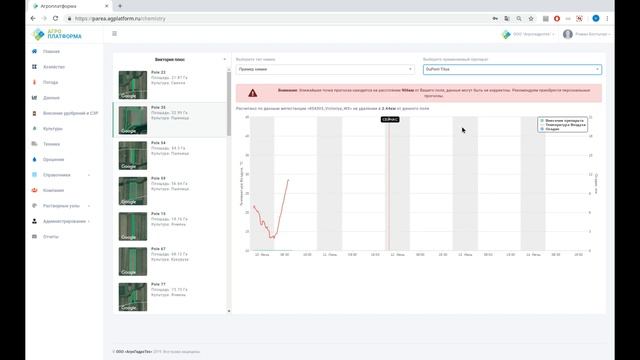This screenshot has width=640, height=360.
Task: Open the Техника machinery icon
Action: tap(34, 144)
